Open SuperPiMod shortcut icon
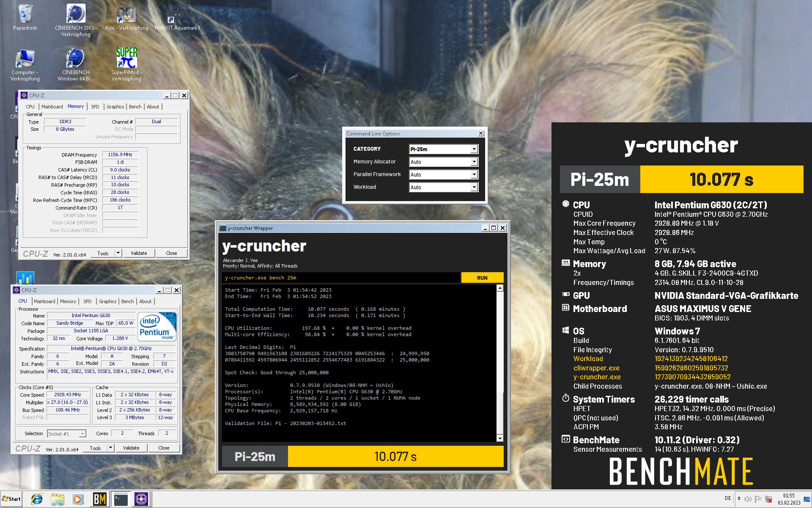Image resolution: width=812 pixels, height=508 pixels. pos(126,65)
